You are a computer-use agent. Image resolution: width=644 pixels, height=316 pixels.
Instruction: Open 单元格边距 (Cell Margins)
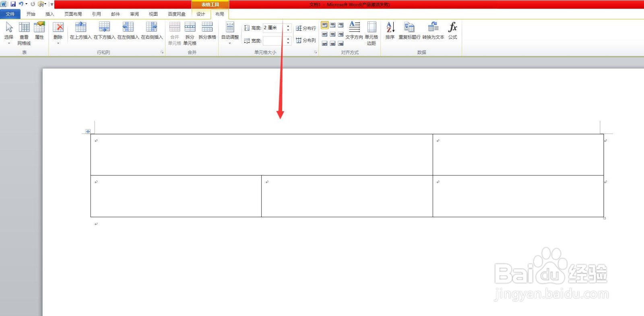click(x=371, y=33)
